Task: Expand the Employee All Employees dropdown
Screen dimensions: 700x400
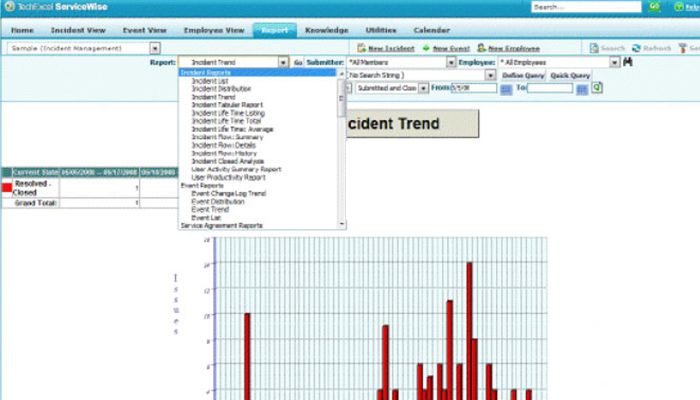Action: click(x=615, y=62)
